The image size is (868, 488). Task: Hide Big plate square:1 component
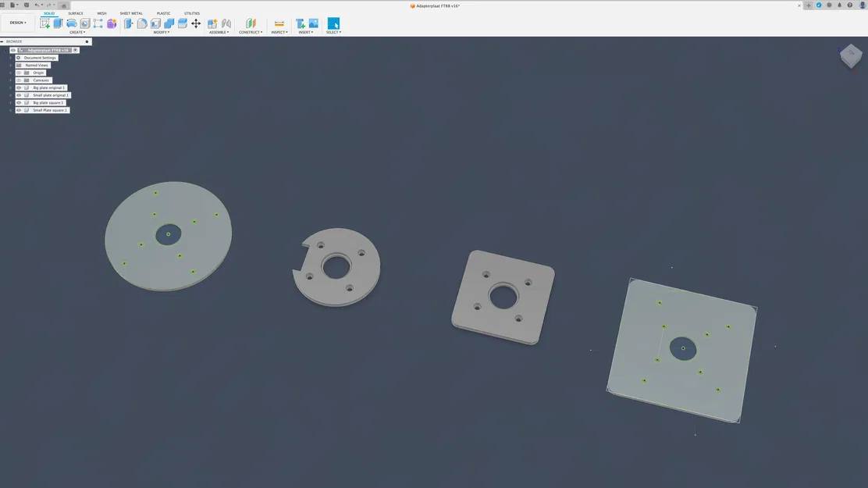(x=19, y=102)
